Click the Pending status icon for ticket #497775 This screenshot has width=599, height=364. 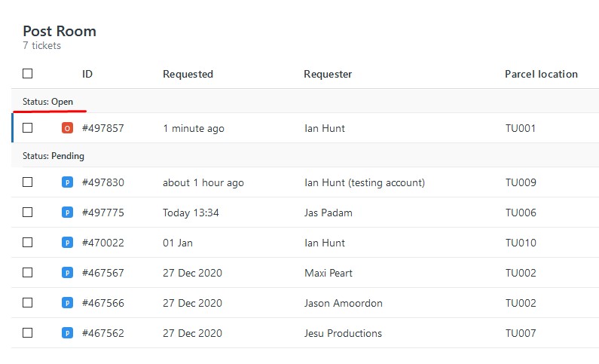pos(67,213)
